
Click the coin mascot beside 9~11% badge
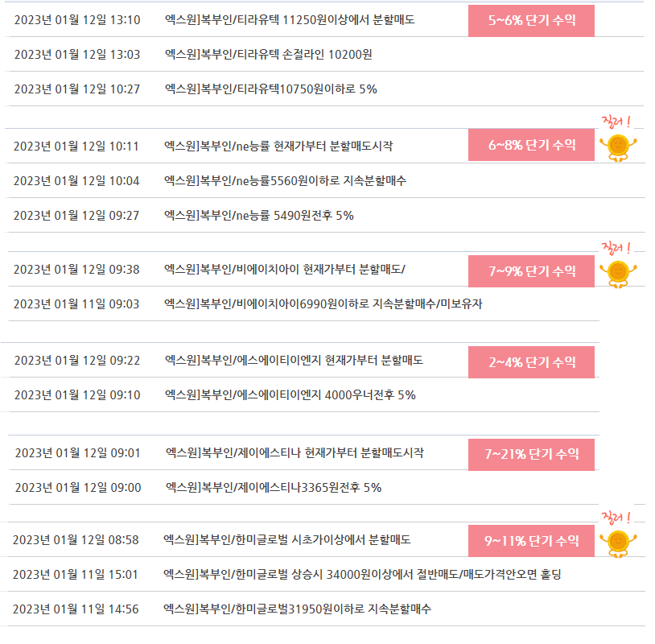[618, 543]
